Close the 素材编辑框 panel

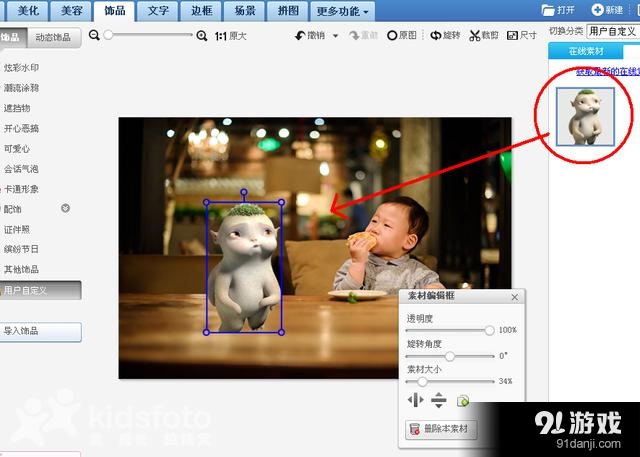tap(515, 297)
